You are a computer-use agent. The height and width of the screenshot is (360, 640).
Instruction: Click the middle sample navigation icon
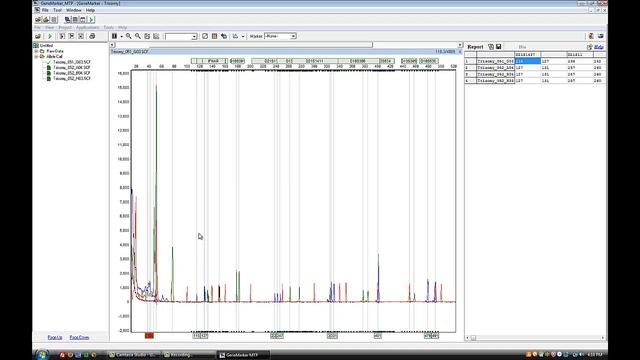click(71, 36)
